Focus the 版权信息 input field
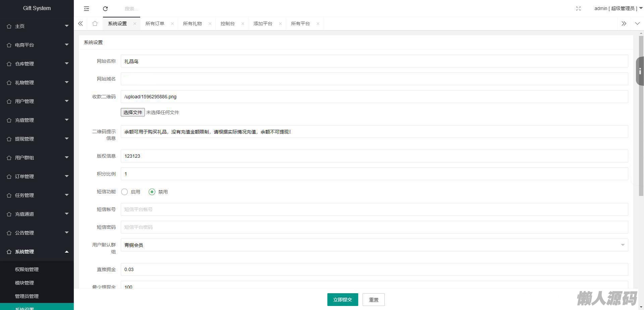Image resolution: width=644 pixels, height=310 pixels. point(374,156)
